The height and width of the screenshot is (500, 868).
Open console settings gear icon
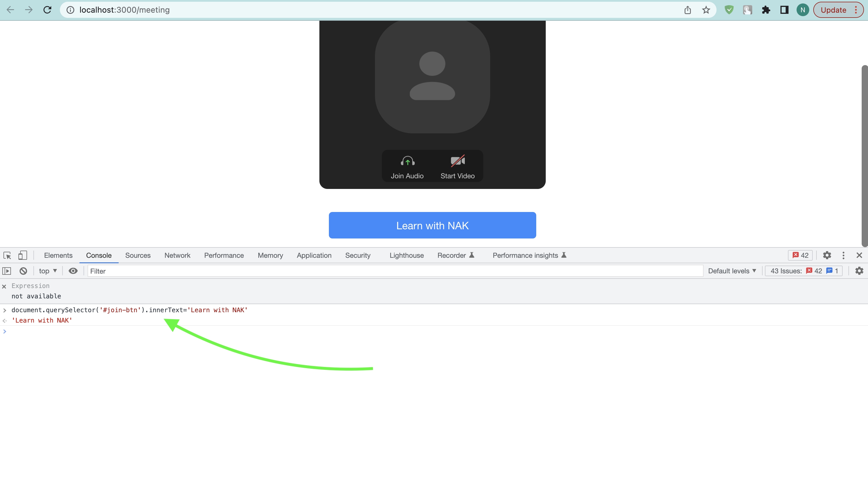tap(859, 271)
